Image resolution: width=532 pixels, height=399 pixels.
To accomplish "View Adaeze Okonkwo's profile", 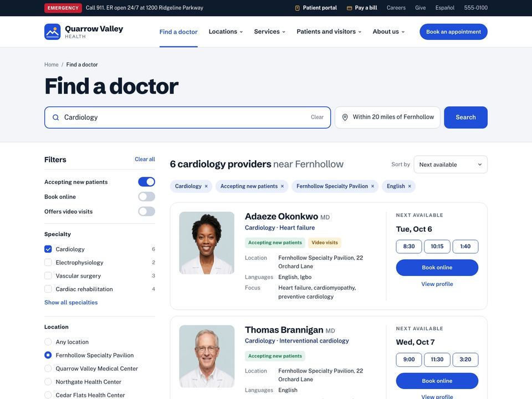I will (437, 284).
